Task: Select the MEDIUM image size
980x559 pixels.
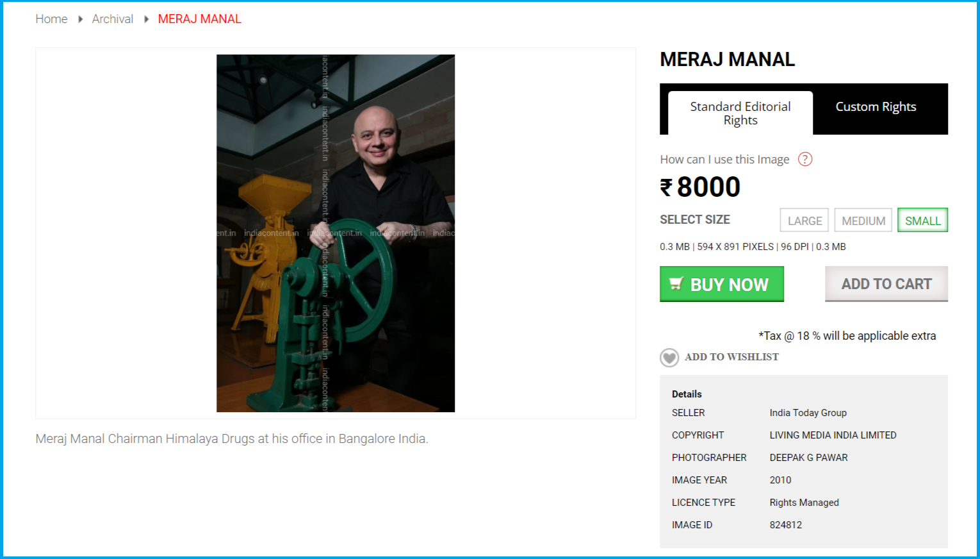Action: (863, 220)
